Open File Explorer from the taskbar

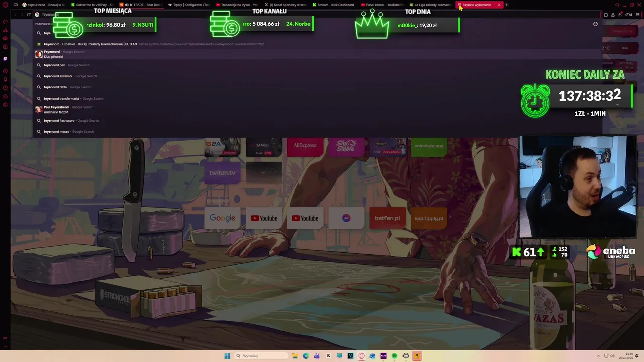click(295, 356)
